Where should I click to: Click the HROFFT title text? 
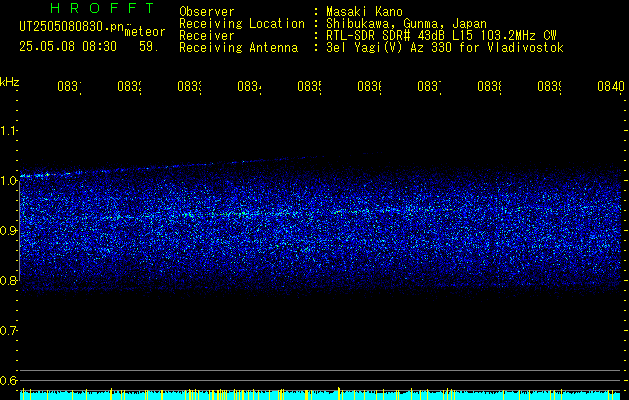[x=103, y=8]
